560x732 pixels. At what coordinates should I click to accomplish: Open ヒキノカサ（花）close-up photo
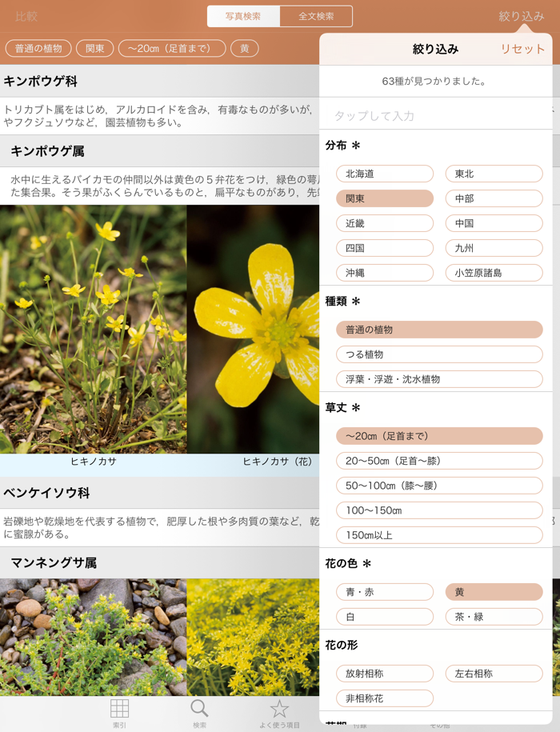[x=253, y=329]
